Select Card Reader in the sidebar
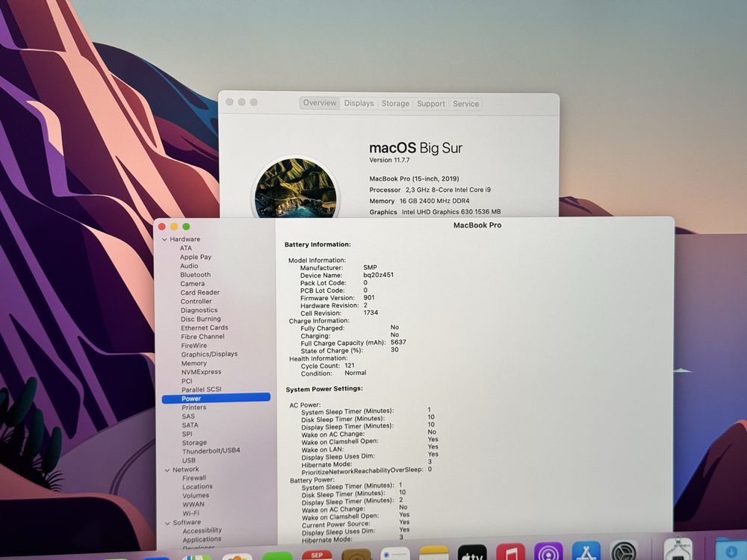 200,293
